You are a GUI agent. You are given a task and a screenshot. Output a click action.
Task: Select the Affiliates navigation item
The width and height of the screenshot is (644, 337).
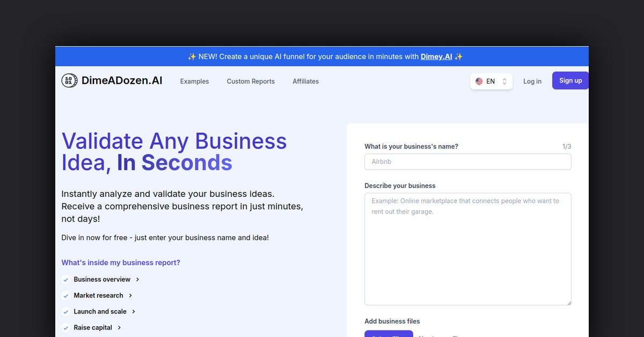coord(305,82)
